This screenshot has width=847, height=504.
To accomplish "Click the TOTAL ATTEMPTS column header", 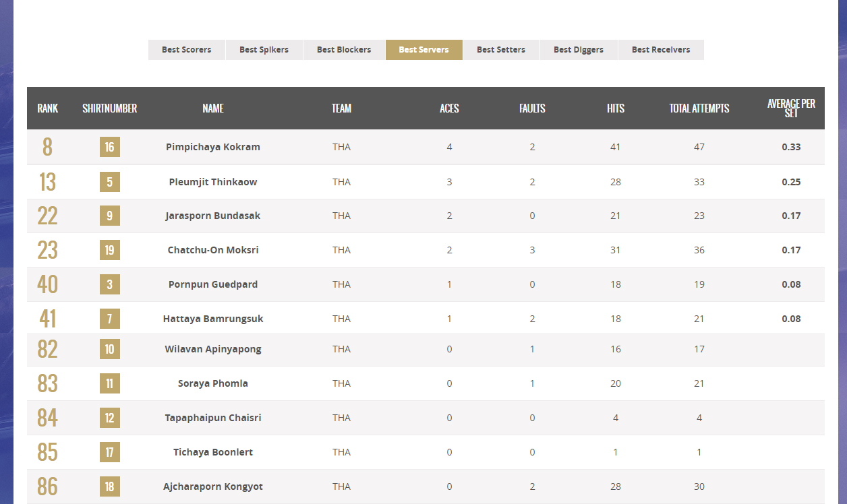I will [x=699, y=108].
